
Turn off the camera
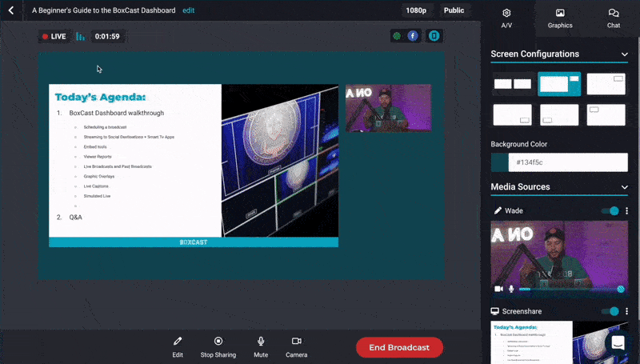pyautogui.click(x=297, y=346)
